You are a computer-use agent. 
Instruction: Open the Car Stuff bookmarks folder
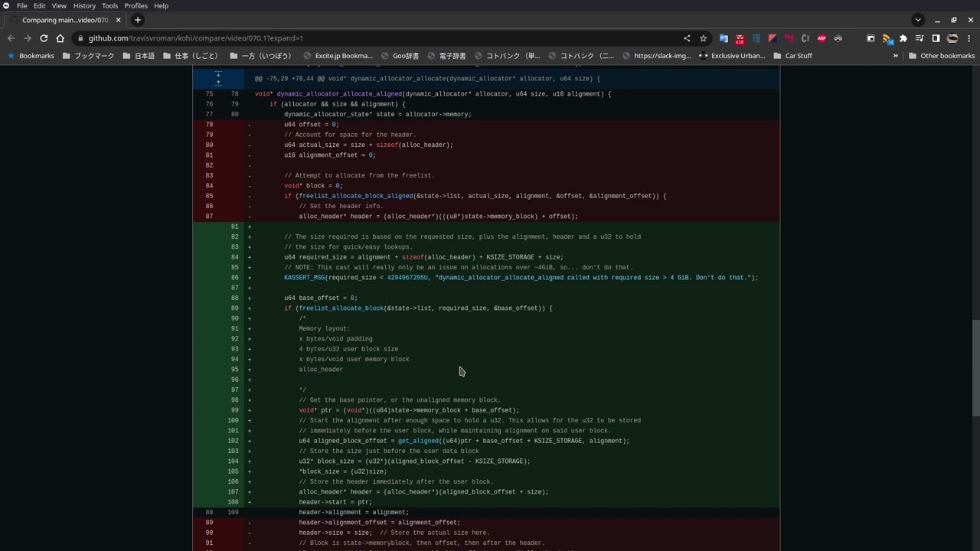coord(792,56)
